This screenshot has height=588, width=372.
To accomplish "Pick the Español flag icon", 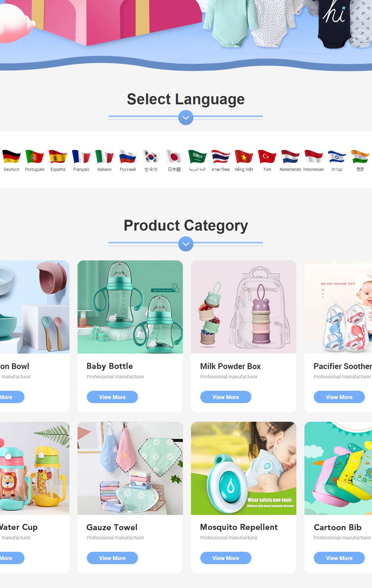I will point(58,156).
